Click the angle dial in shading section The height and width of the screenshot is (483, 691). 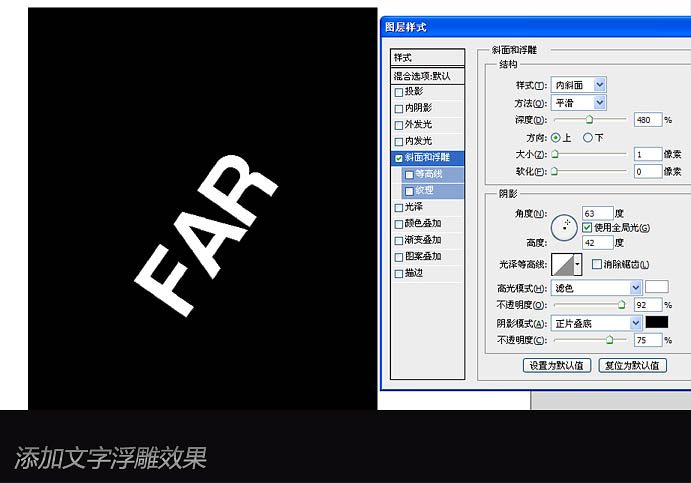[x=566, y=225]
